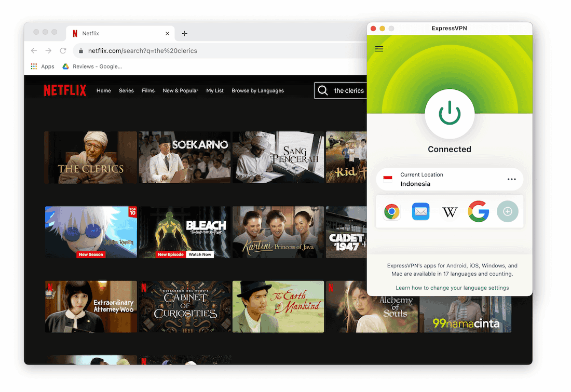Select the Current Location Indonesia box
Viewport: 571px width, 392px height.
(x=450, y=179)
